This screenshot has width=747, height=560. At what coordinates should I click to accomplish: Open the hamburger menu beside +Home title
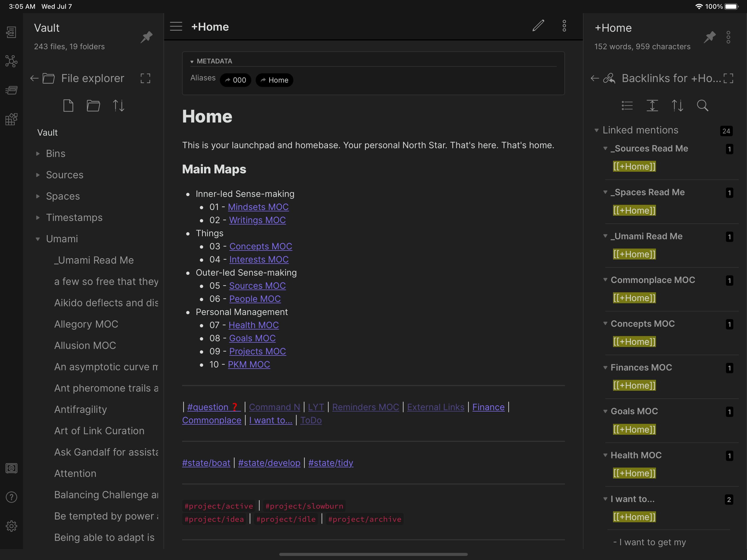click(x=176, y=26)
